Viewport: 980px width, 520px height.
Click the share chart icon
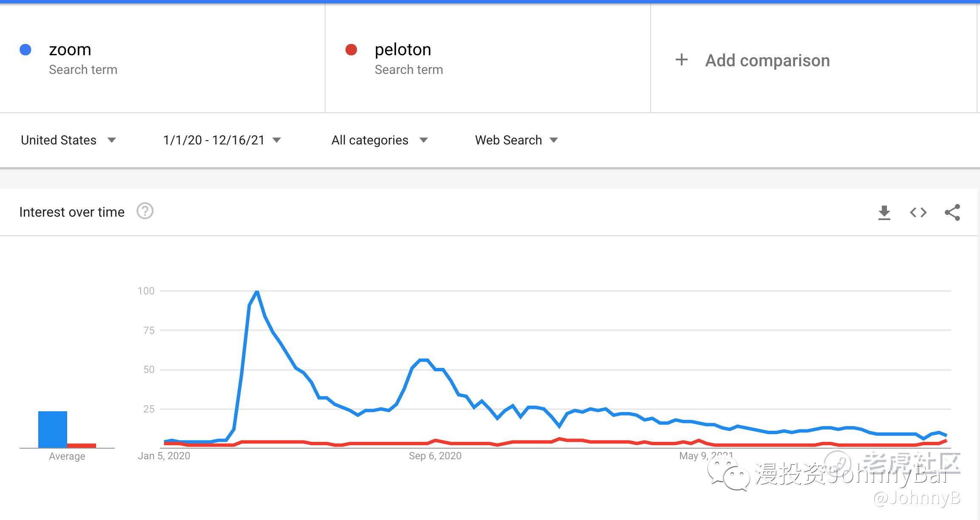tap(952, 212)
